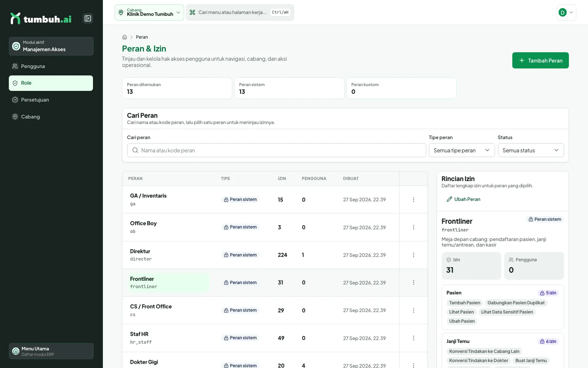588x368 pixels.
Task: Select Role in the sidebar
Action: click(x=51, y=83)
